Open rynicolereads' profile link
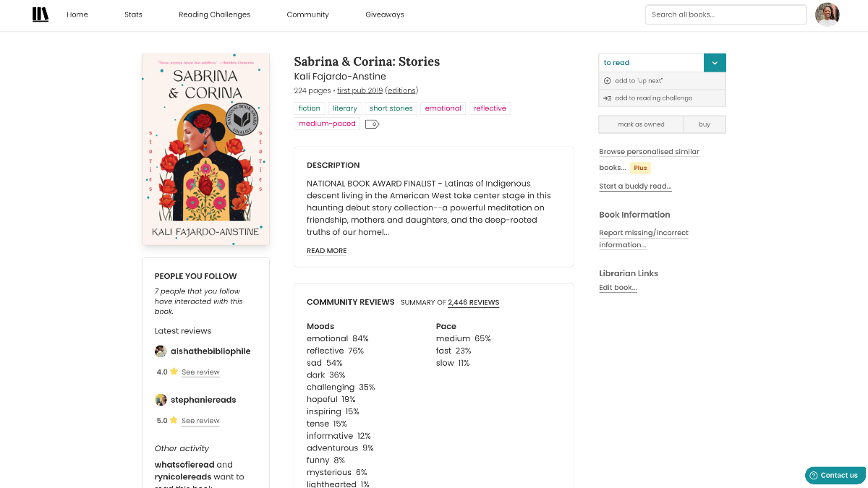868x488 pixels. click(x=184, y=477)
